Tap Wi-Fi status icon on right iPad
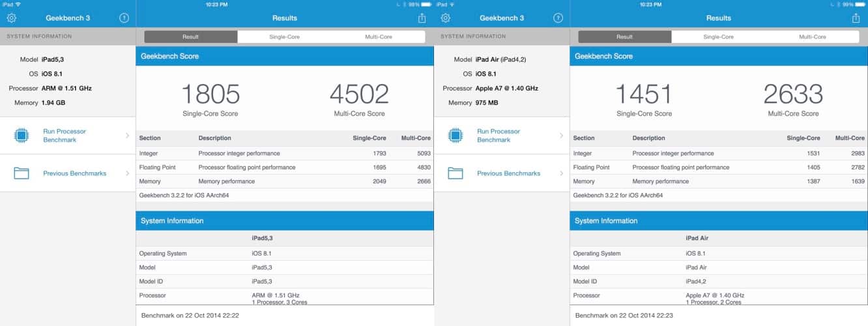The width and height of the screenshot is (868, 326). (x=452, y=5)
